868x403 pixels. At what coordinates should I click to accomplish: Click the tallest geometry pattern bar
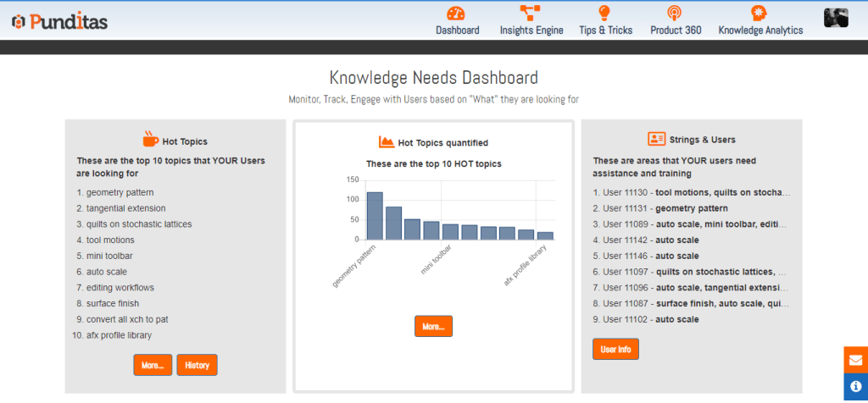[375, 216]
